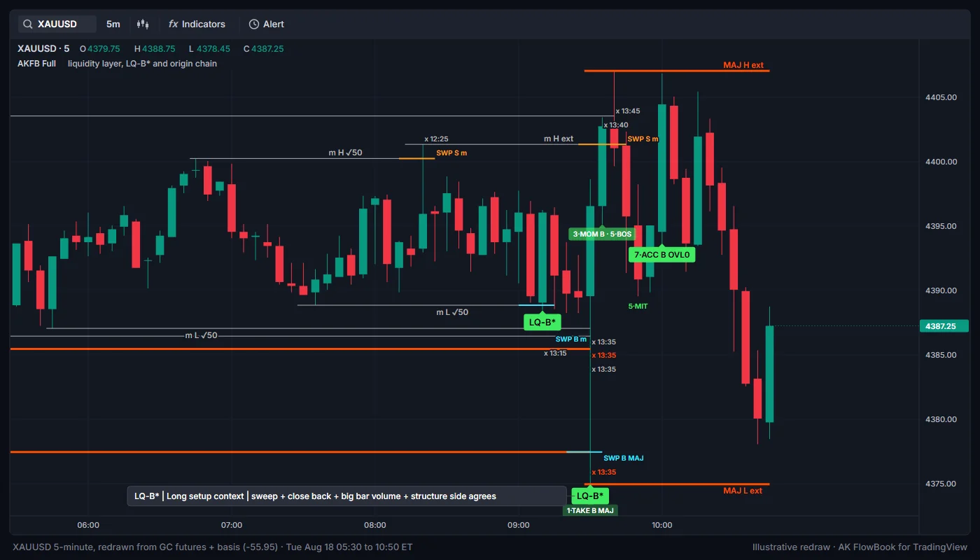The height and width of the screenshot is (560, 980).
Task: Click the 4405.00 price axis label
Action: coord(941,97)
